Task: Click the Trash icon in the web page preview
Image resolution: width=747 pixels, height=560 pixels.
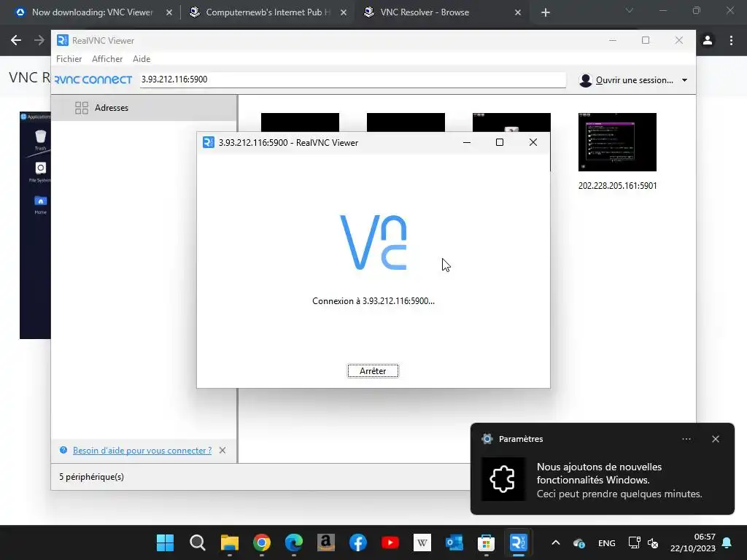Action: tap(41, 137)
